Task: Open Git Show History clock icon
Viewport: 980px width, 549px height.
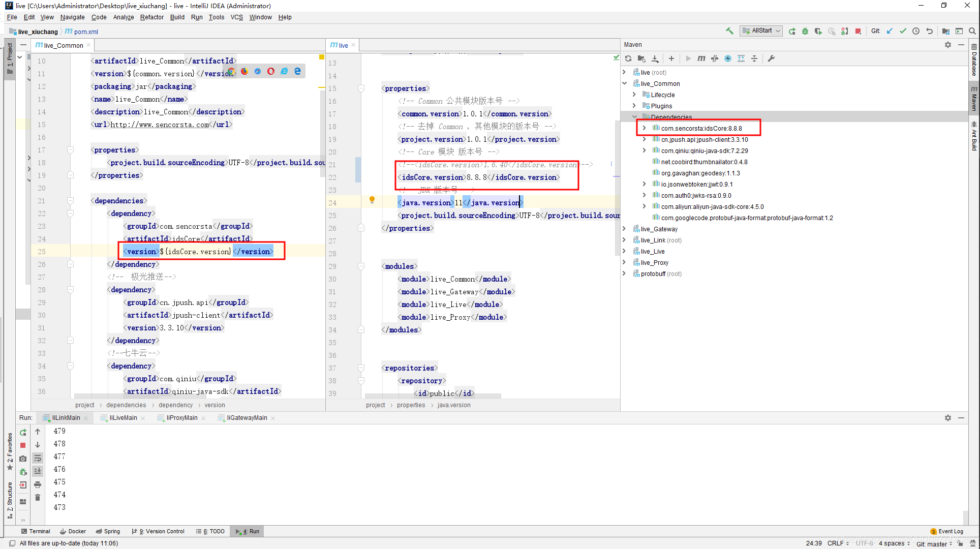Action: (x=916, y=31)
